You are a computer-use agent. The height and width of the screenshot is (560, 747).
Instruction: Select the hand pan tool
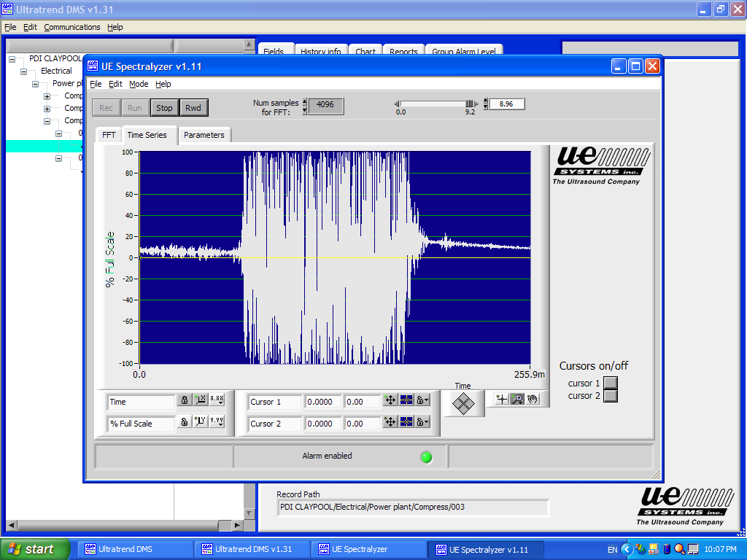click(533, 399)
